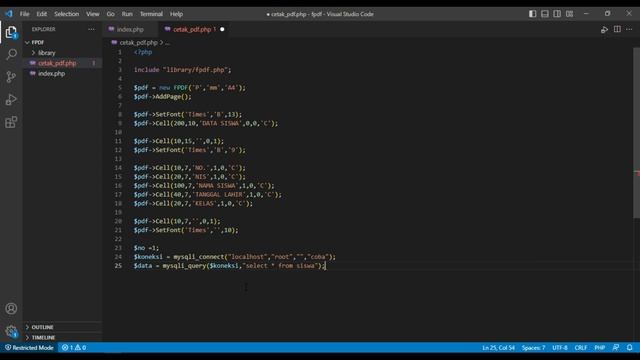Expand the library folder
Viewport: 640px width, 360px height.
47,53
